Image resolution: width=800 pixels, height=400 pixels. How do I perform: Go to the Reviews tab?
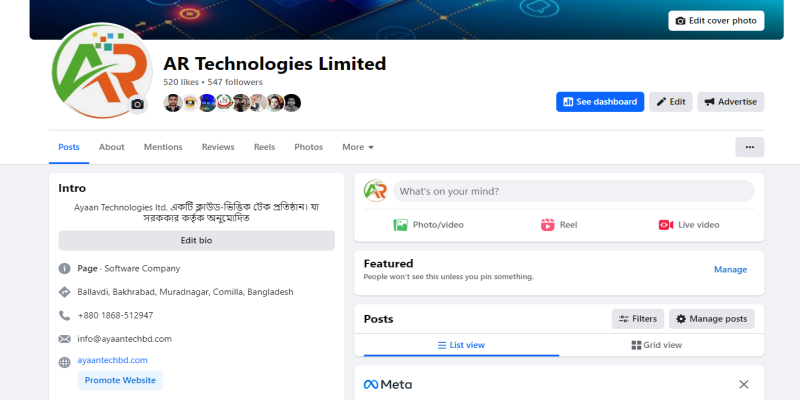pos(218,147)
